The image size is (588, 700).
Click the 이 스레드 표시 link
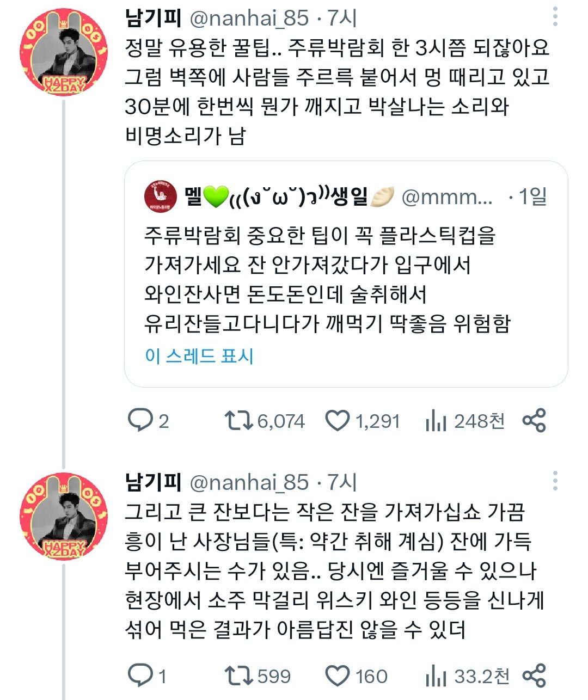[199, 356]
